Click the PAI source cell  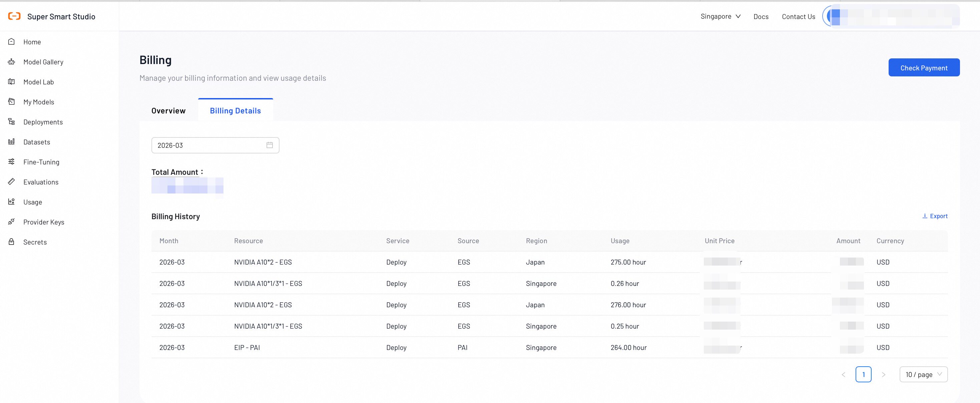coord(462,347)
